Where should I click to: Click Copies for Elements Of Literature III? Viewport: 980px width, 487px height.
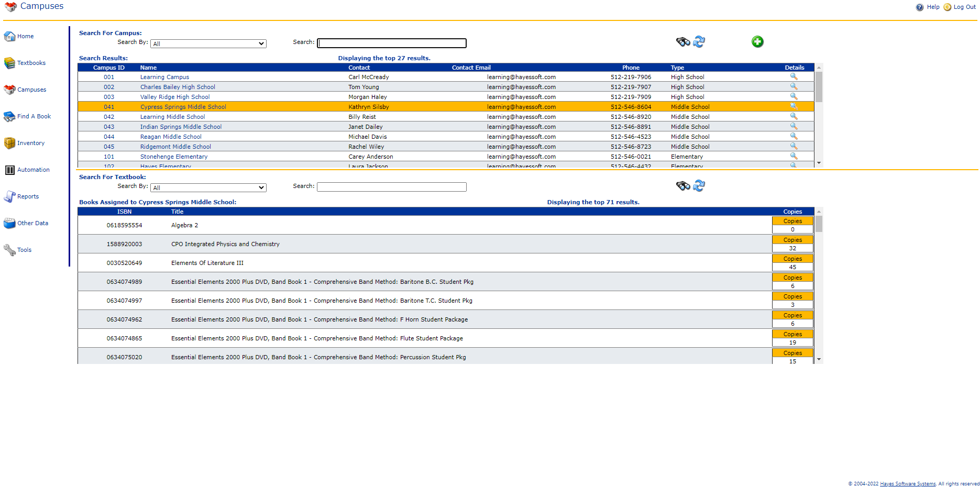point(792,259)
